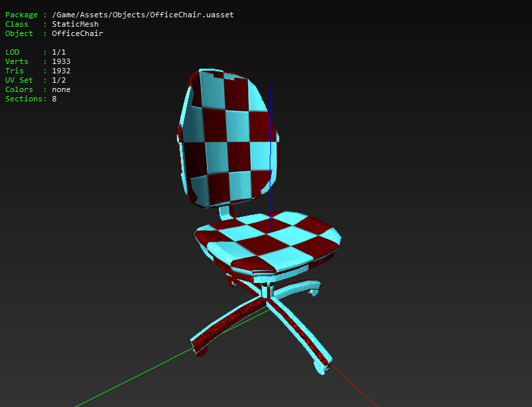Click the Class value StaticMesh
The height and width of the screenshot is (407, 532).
(75, 24)
